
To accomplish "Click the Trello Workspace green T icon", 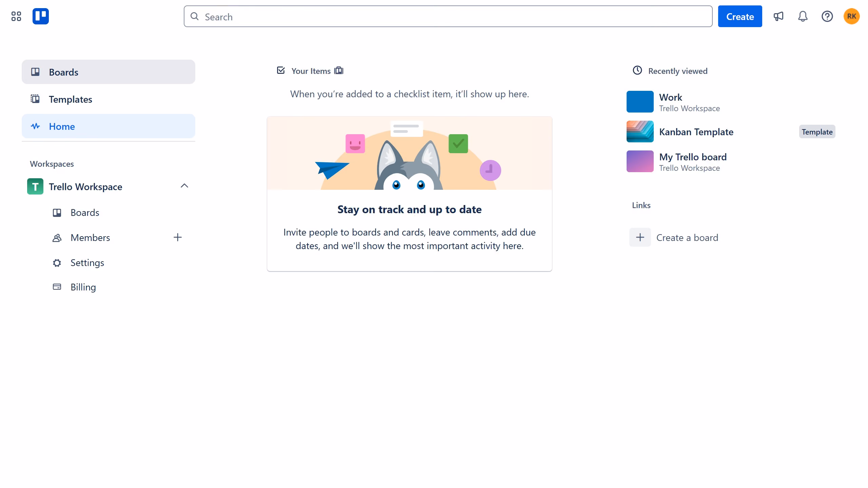I will [35, 186].
